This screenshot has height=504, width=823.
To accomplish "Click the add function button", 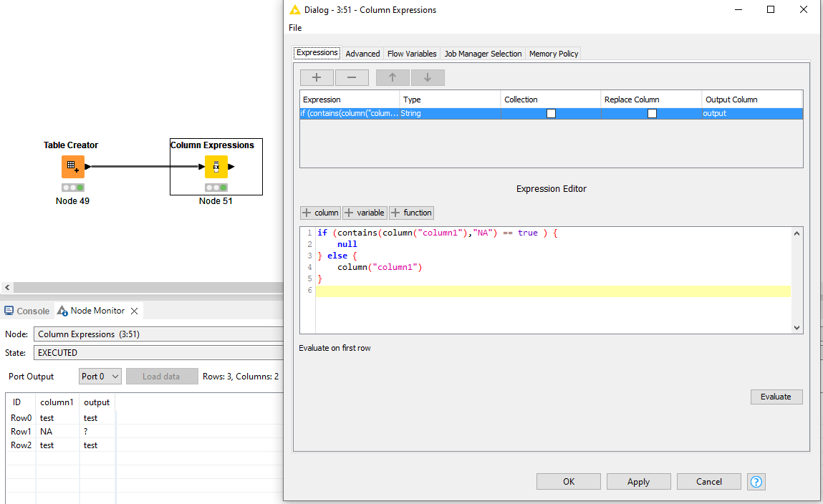I will [411, 213].
